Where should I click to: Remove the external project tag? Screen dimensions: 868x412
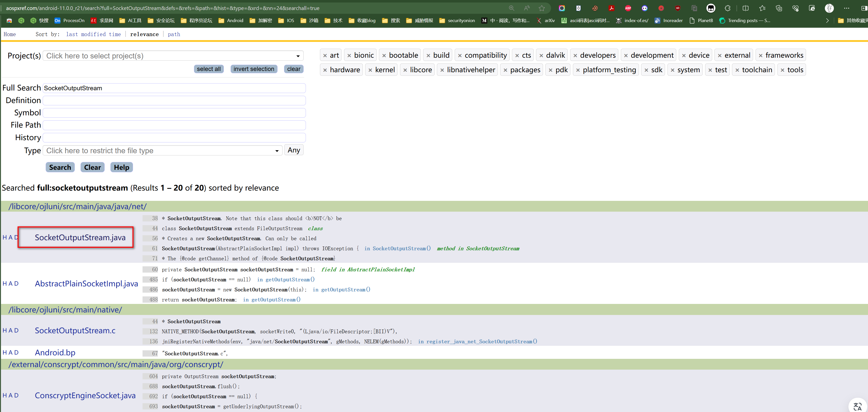click(x=720, y=55)
